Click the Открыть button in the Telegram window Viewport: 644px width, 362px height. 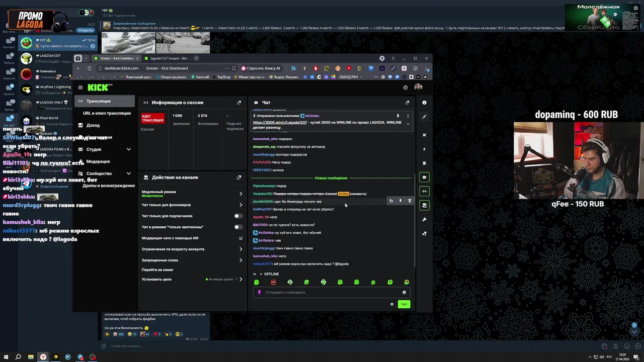[86, 30]
